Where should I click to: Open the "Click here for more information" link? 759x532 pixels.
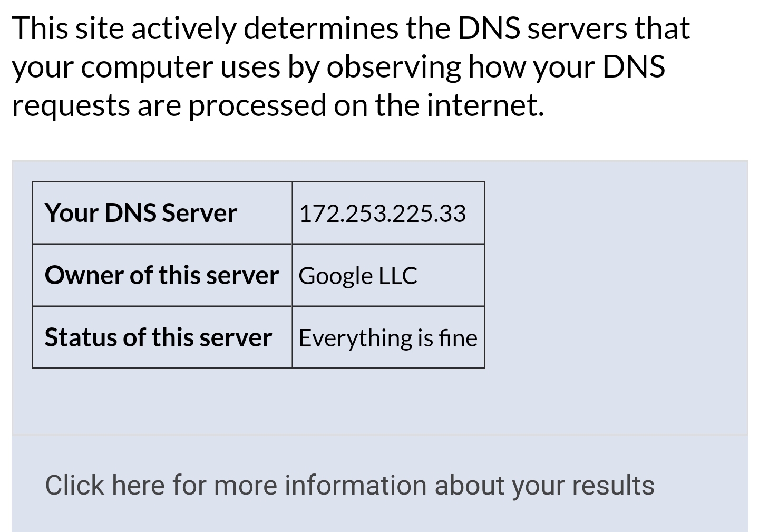350,485
